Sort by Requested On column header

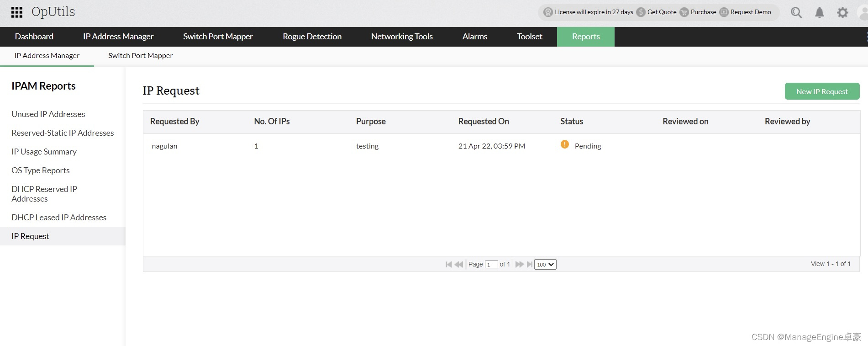point(484,122)
